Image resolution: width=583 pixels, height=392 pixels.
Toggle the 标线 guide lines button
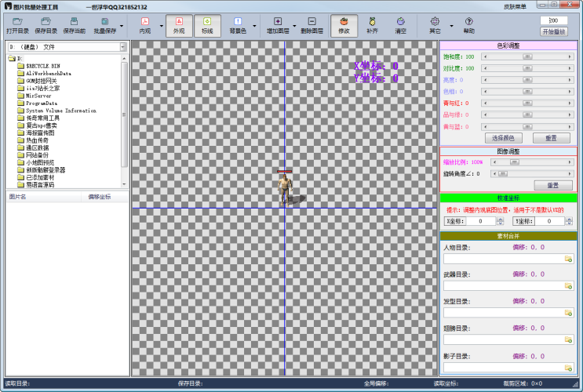pos(207,27)
